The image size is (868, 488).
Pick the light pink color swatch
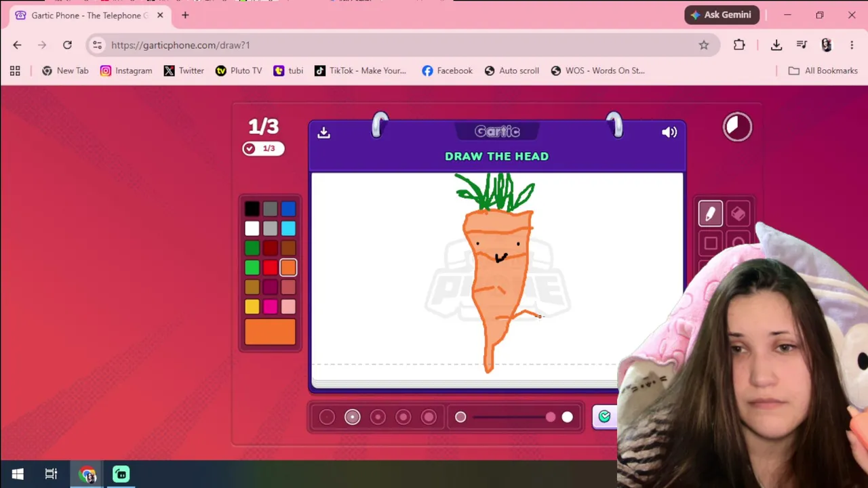point(288,307)
